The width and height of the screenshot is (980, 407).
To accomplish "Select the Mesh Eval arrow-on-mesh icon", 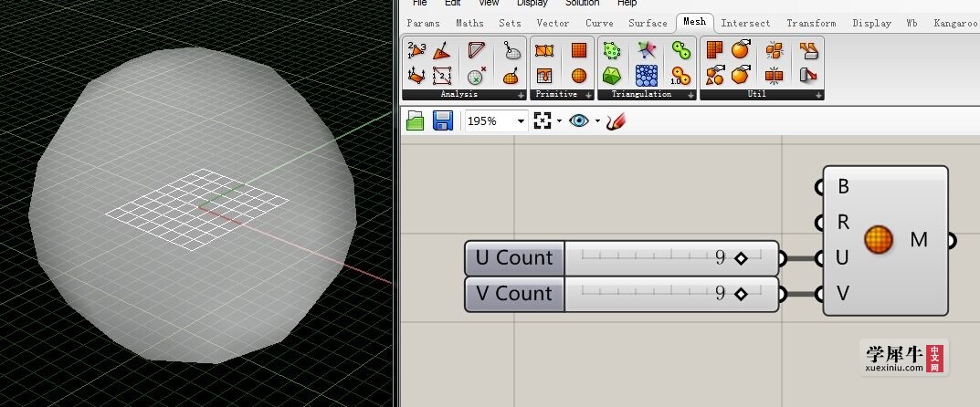I will pyautogui.click(x=511, y=76).
